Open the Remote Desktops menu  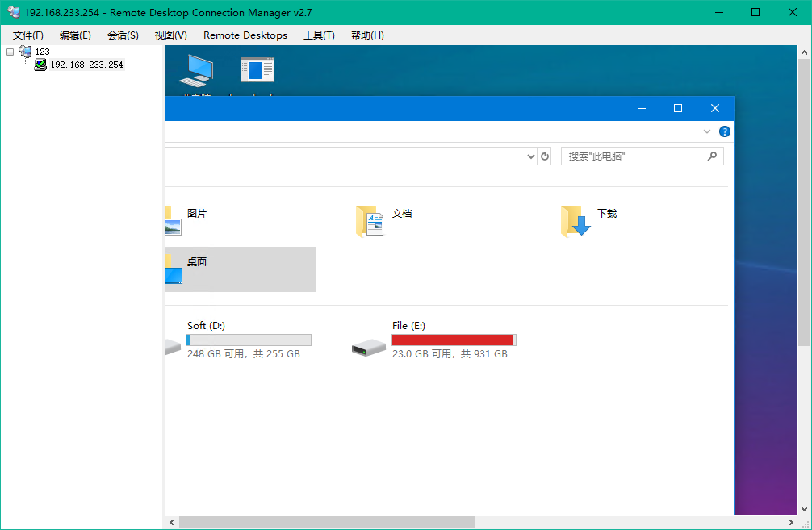click(245, 35)
